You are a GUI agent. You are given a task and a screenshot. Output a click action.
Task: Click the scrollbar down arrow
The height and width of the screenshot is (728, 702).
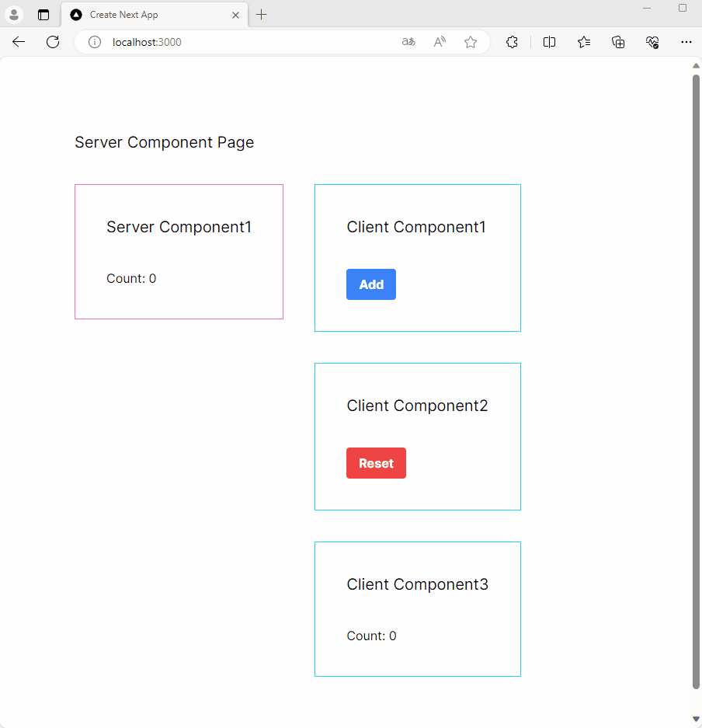tap(696, 719)
